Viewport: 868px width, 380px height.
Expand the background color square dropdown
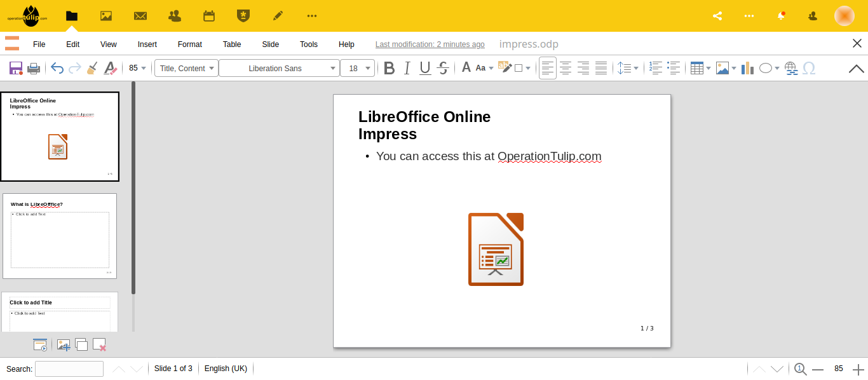coord(528,68)
